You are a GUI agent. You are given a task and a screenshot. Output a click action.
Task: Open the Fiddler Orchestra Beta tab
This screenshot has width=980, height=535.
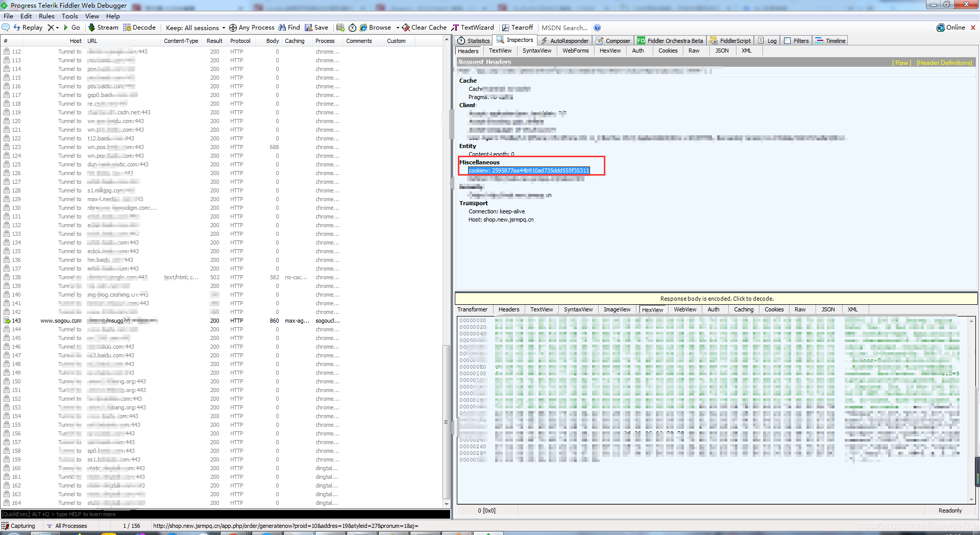pyautogui.click(x=670, y=40)
